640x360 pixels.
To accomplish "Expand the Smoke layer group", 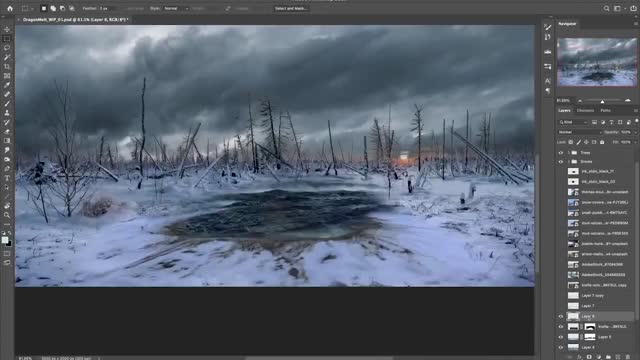I will point(569,162).
